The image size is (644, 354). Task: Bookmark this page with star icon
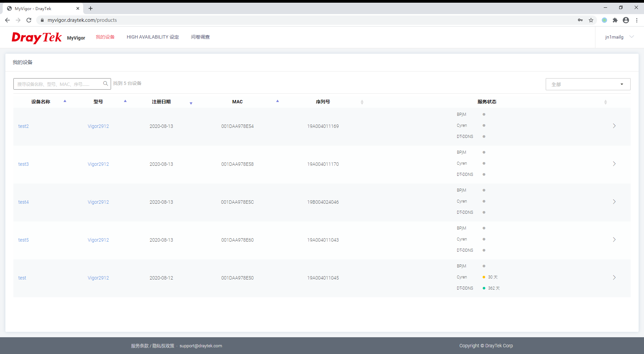(591, 20)
